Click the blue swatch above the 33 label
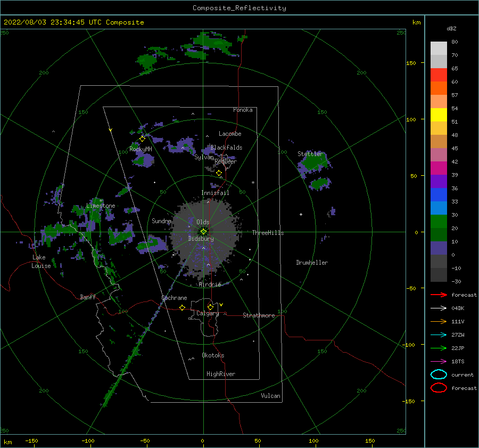Image resolution: width=479 pixels, height=448 pixels. (439, 195)
